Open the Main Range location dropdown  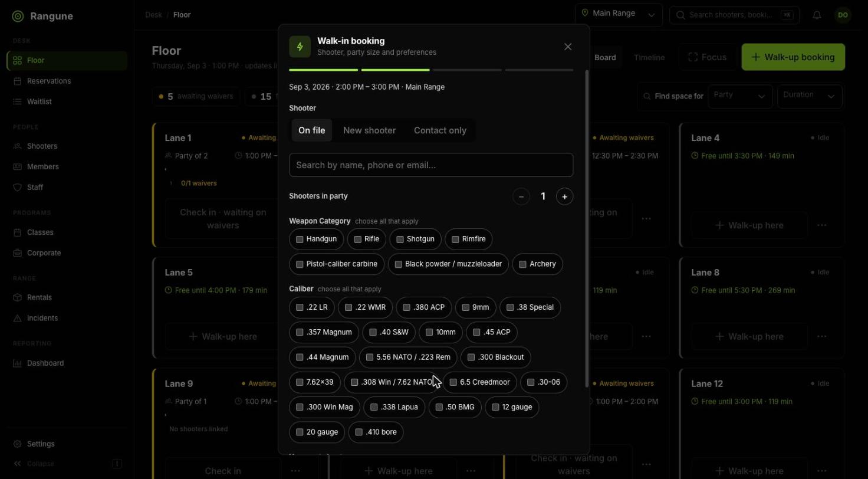click(x=619, y=15)
